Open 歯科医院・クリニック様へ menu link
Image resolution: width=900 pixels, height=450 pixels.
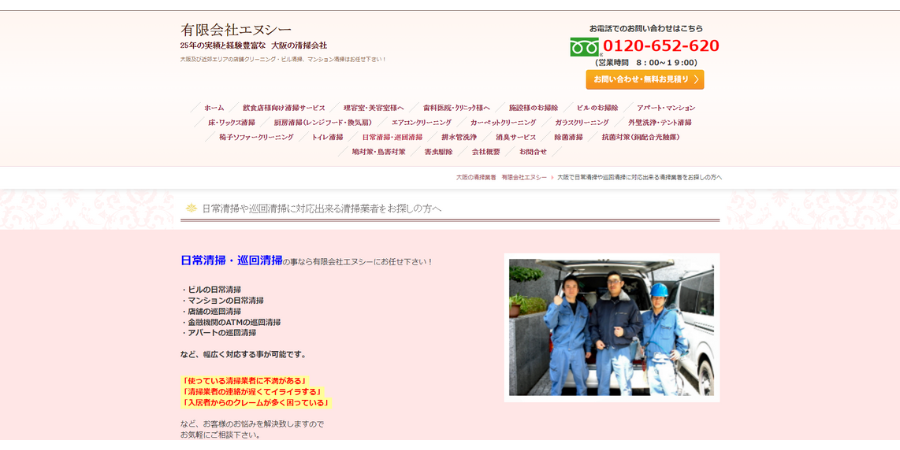tap(456, 108)
